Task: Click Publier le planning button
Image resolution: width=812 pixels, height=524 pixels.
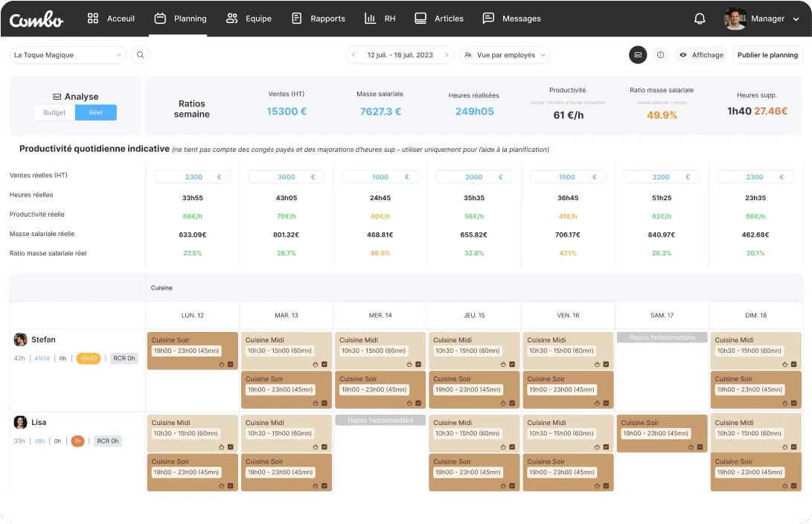Action: (767, 54)
